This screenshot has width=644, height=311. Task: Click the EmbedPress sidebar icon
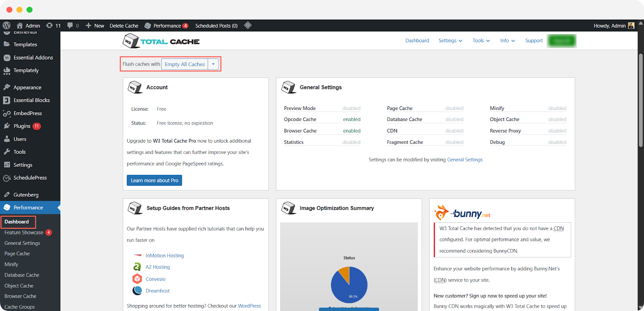pyautogui.click(x=7, y=113)
